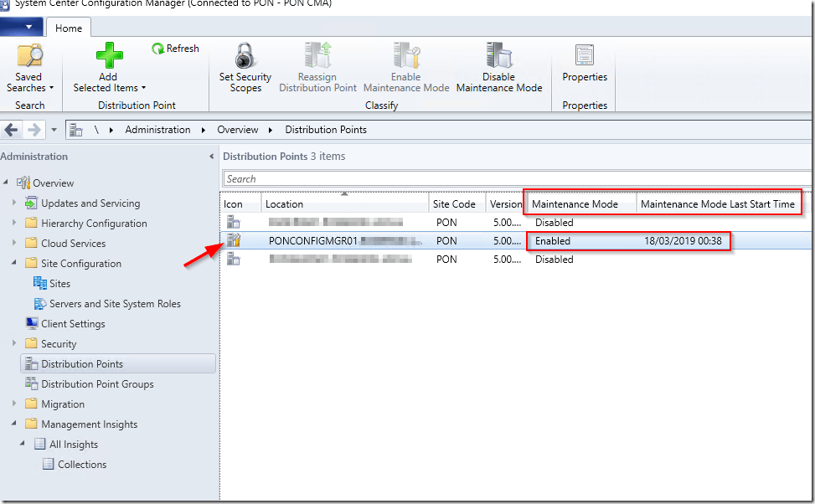The height and width of the screenshot is (504, 815).
Task: Click Enable Maintenance Mode ribbon icon
Action: pyautogui.click(x=406, y=57)
